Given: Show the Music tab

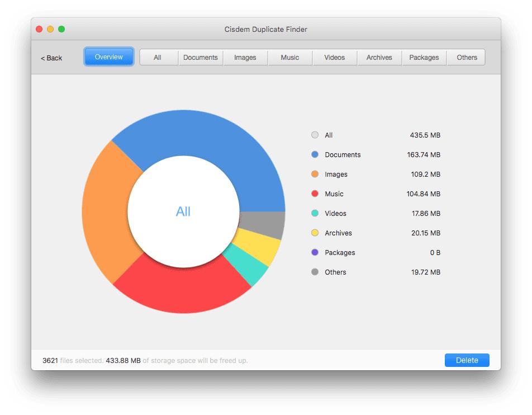Looking at the screenshot, I should (290, 58).
